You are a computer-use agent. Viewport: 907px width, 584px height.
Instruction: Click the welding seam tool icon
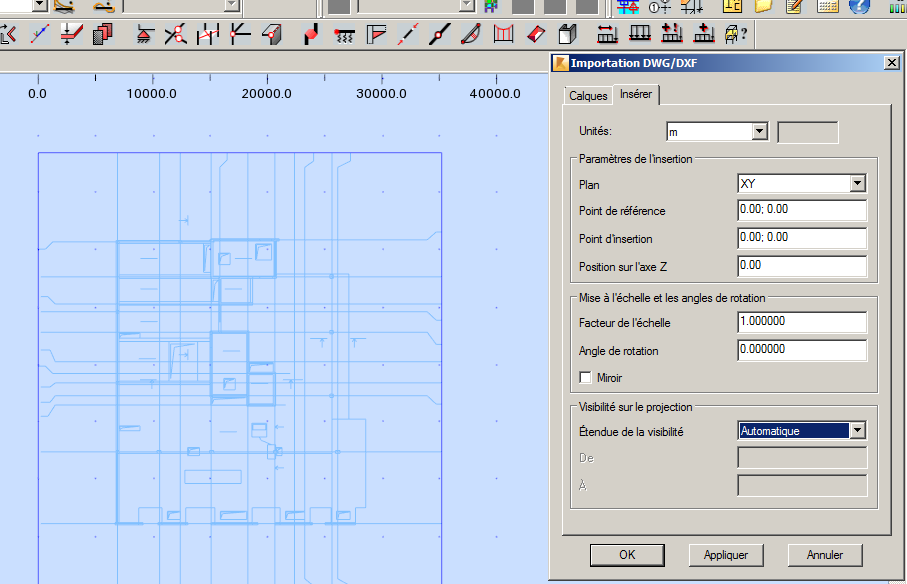(345, 33)
